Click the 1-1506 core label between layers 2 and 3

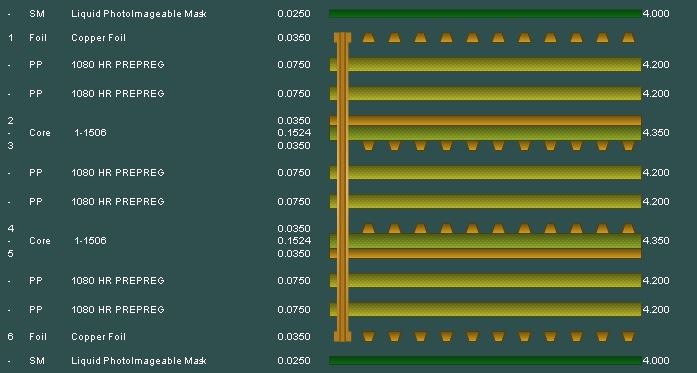(x=90, y=132)
